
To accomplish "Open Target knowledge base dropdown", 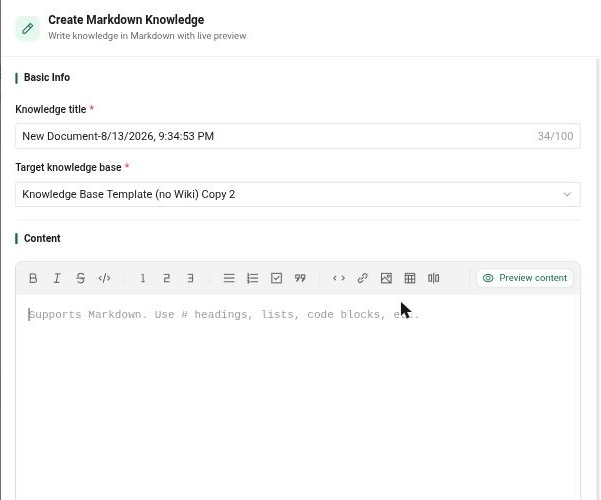I will (x=298, y=194).
